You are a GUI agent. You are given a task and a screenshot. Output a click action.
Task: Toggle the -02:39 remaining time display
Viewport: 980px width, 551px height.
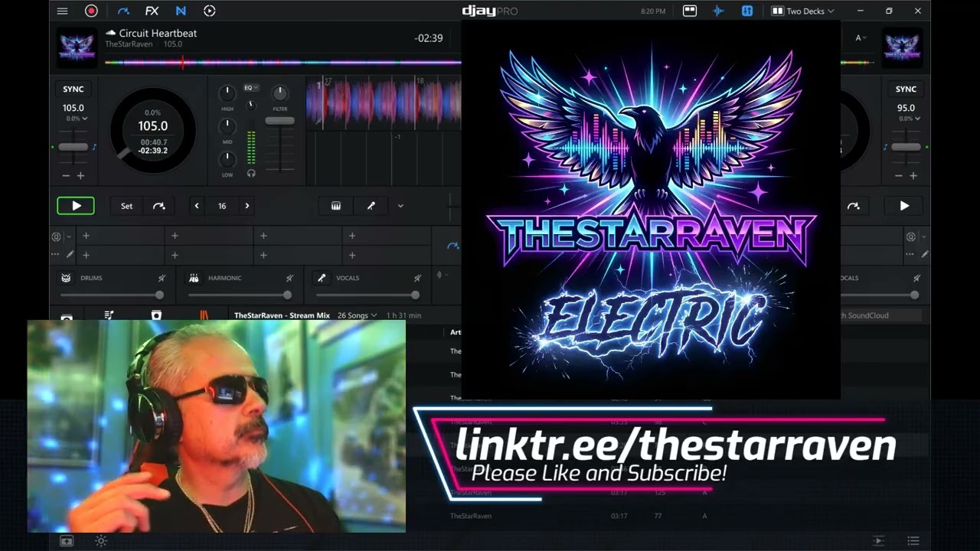pyautogui.click(x=429, y=38)
